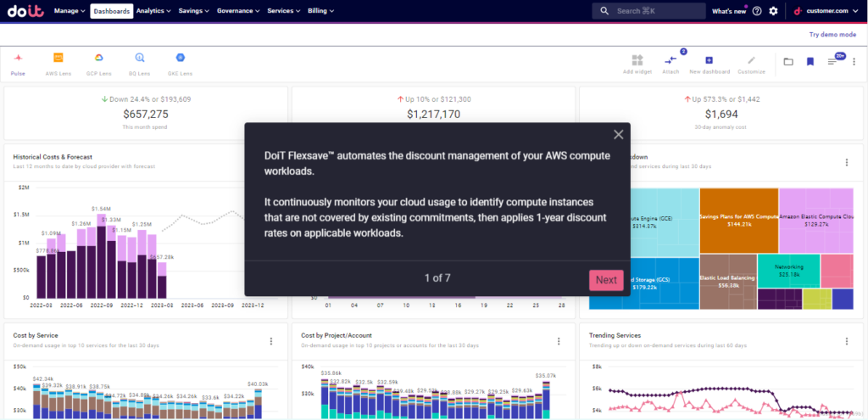Expand the Analytics dropdown
This screenshot has height=420, width=868.
153,11
